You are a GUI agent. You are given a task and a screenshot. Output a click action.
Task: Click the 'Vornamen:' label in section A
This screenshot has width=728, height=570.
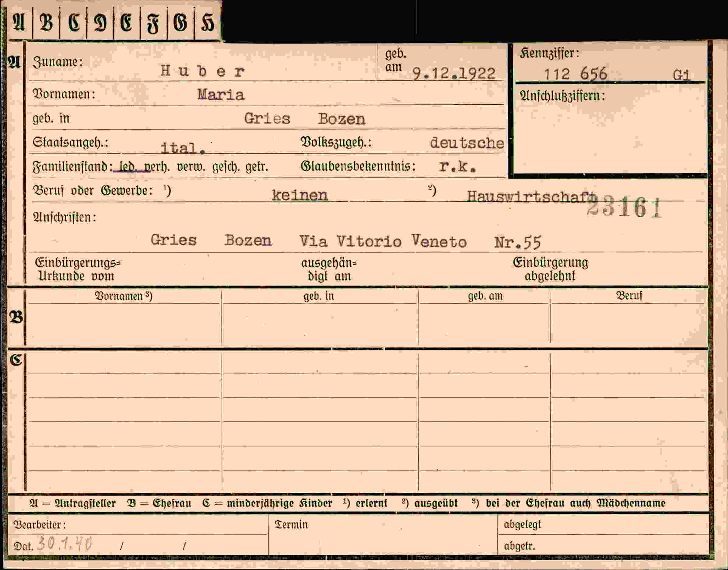(64, 94)
